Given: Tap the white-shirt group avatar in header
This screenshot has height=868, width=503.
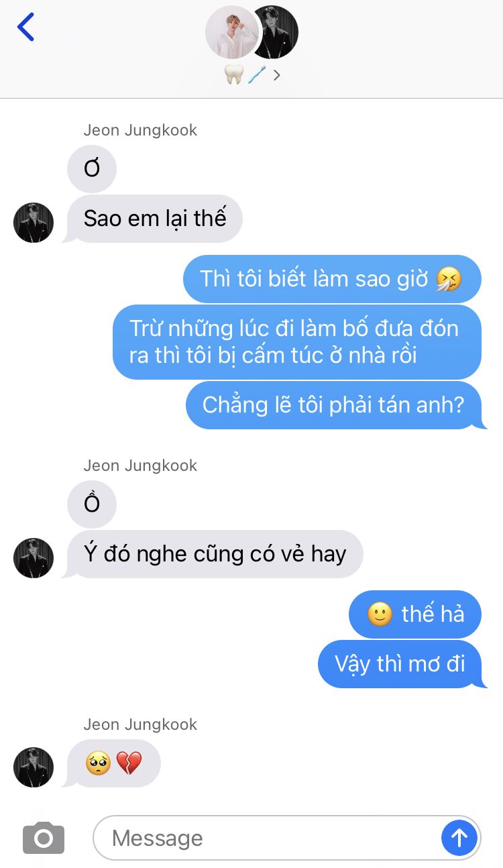Looking at the screenshot, I should [232, 33].
